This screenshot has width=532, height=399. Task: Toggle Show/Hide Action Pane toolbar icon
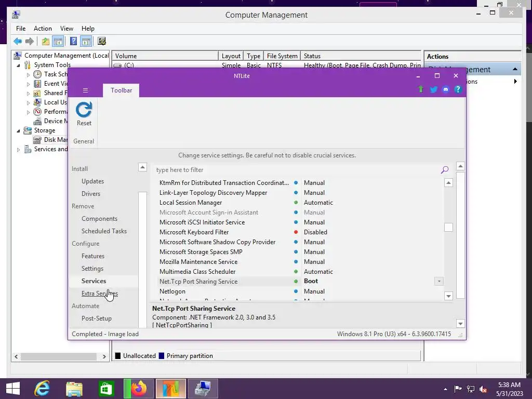86,42
